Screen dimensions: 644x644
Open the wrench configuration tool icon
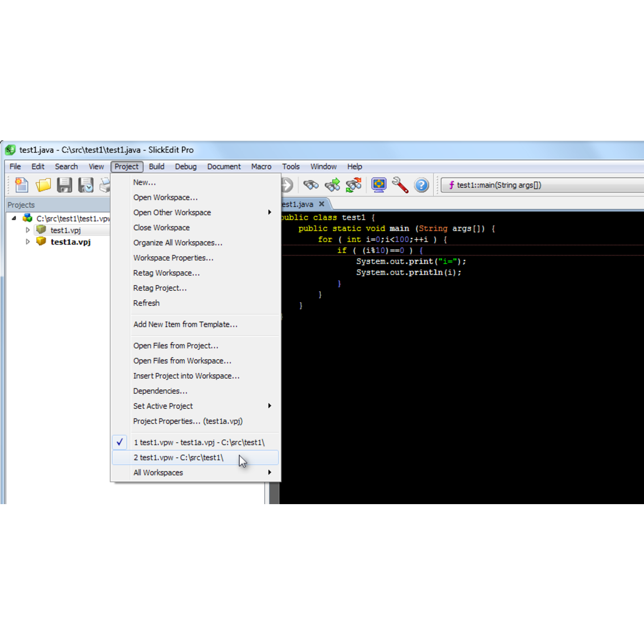[400, 185]
